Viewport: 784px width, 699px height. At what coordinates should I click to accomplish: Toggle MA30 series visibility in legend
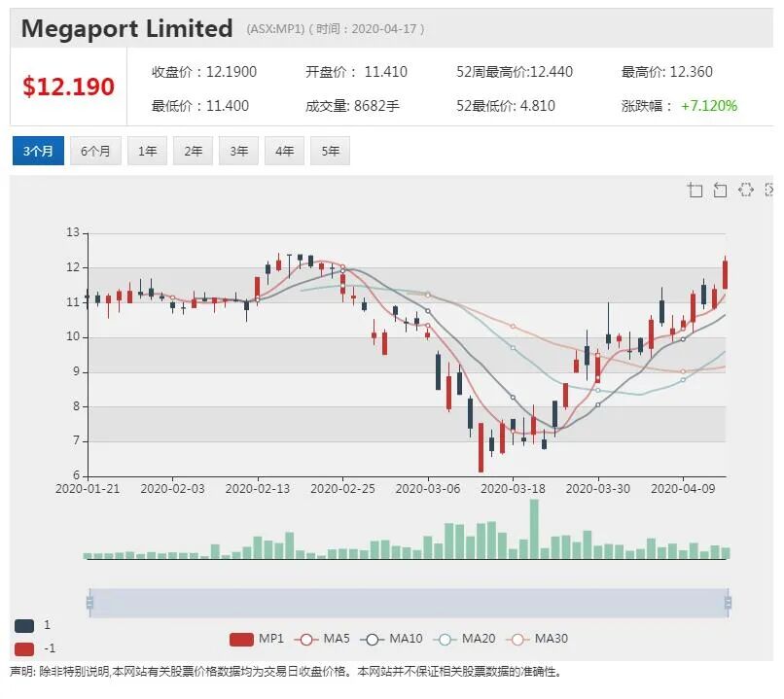537,639
